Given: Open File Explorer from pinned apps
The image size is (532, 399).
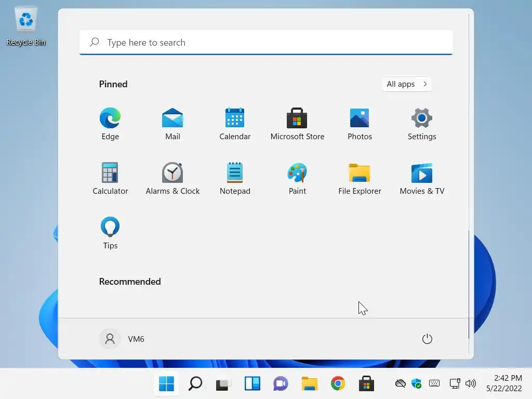Looking at the screenshot, I should coord(360,178).
